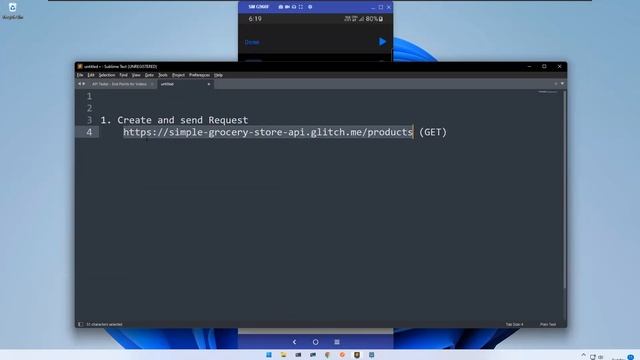Open settings gear in phone mirror toolbar
Screen dimensions: 640x360
[x=310, y=7]
